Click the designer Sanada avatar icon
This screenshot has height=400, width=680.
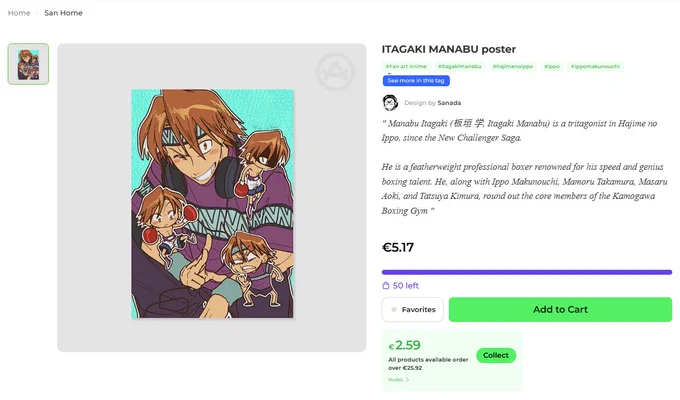coord(390,103)
